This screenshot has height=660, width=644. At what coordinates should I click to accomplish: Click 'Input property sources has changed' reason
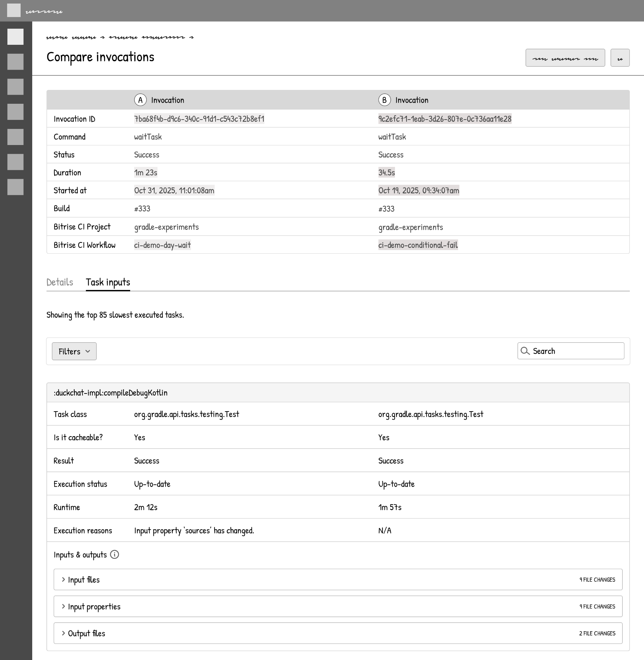tap(194, 530)
